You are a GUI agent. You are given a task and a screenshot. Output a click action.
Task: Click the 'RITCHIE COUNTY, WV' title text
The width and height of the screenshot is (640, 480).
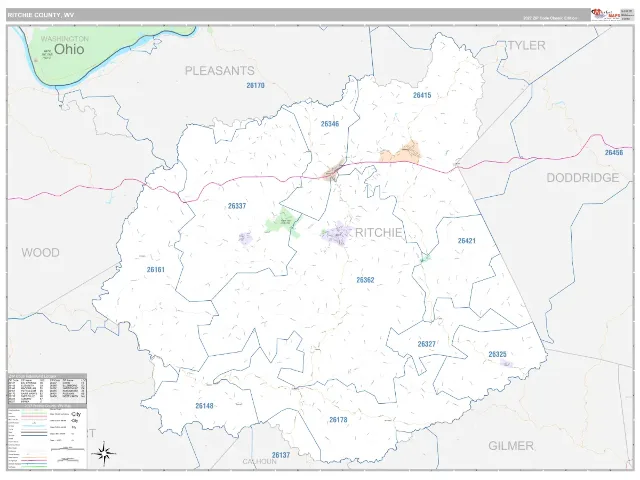tap(41, 15)
